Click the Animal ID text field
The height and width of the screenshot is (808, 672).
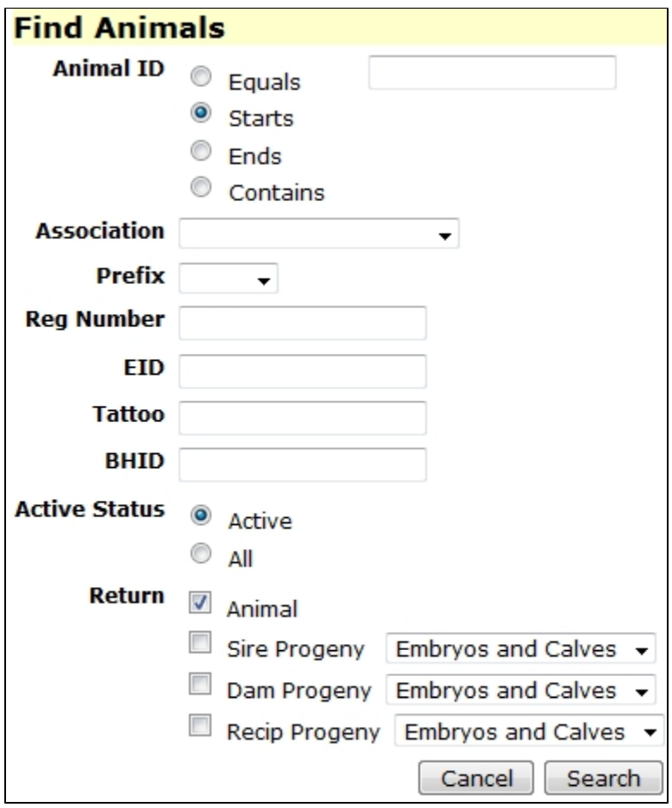493,73
